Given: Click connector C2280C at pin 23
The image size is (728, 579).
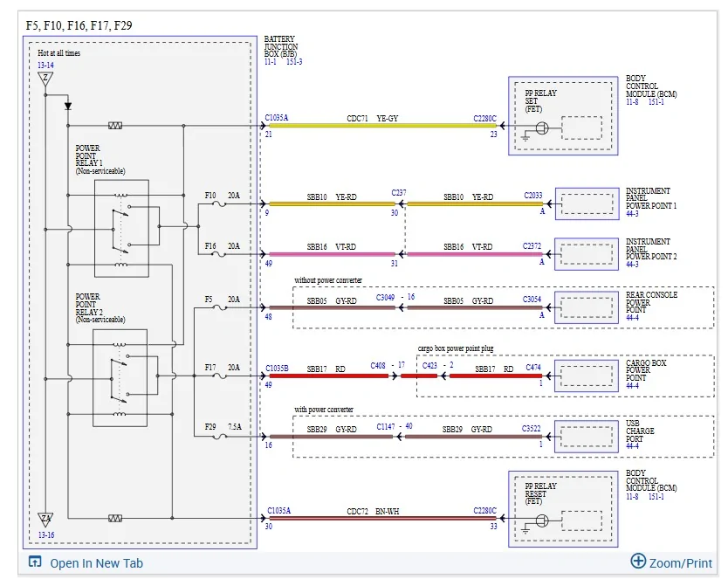Looking at the screenshot, I should point(484,119).
